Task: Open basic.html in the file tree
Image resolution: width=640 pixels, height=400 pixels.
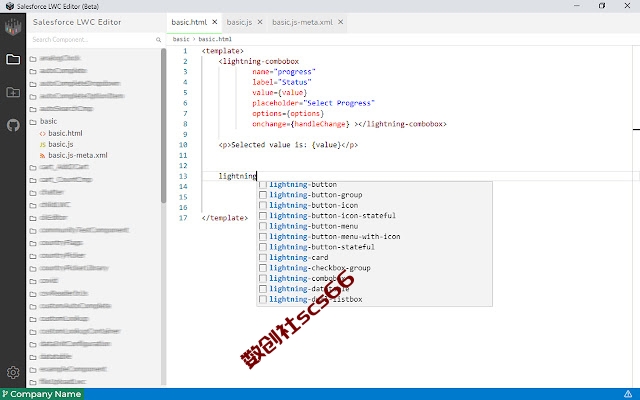Action: (x=65, y=133)
